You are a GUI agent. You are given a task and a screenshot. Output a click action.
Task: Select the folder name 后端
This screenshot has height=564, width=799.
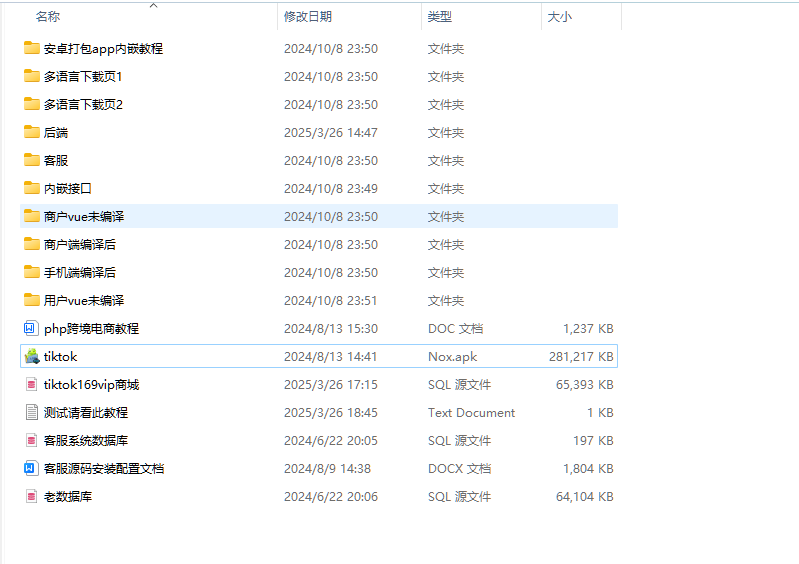[x=56, y=132]
